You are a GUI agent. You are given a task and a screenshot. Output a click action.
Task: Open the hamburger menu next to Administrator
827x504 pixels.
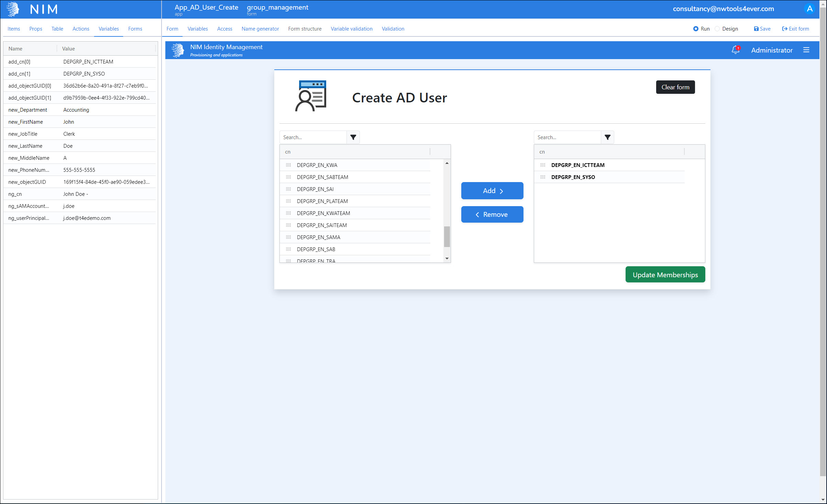(x=806, y=50)
